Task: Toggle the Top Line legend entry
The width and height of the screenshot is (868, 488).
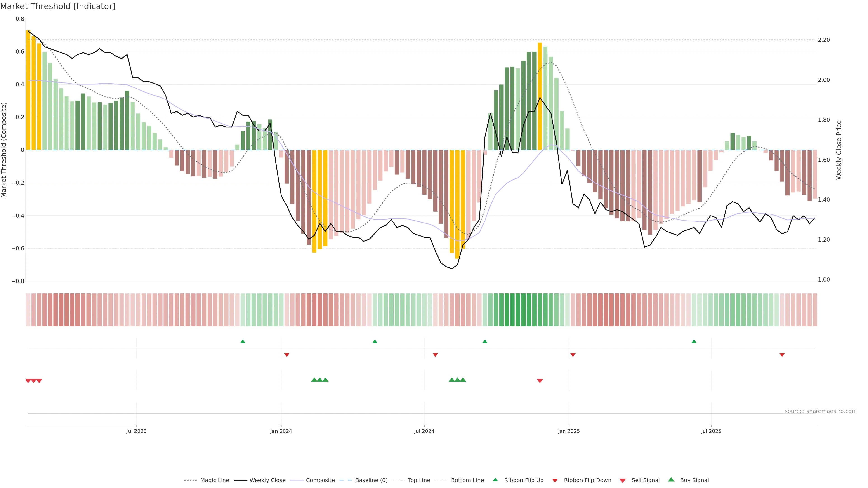Action: point(419,480)
